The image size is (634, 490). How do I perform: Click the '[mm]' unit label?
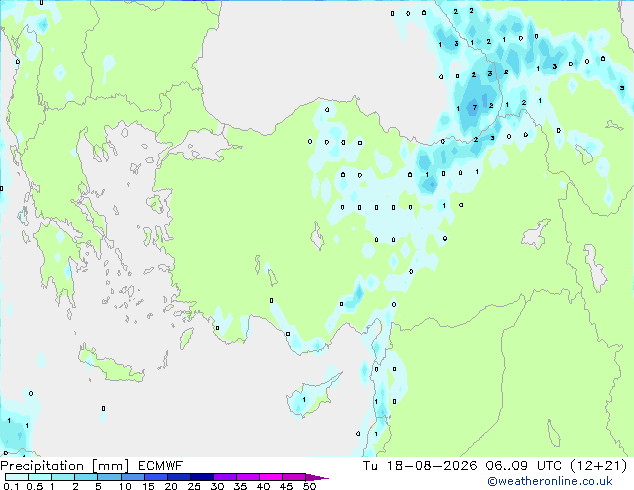click(111, 466)
